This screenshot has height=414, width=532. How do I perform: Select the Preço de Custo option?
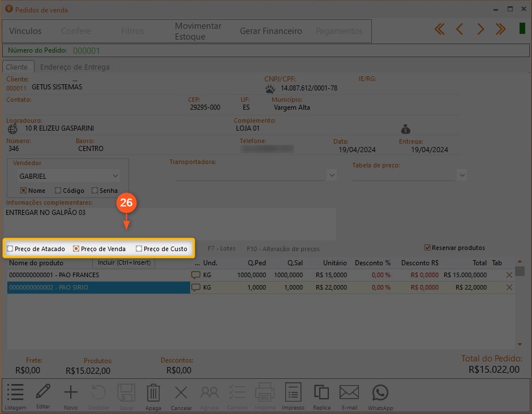pos(139,249)
